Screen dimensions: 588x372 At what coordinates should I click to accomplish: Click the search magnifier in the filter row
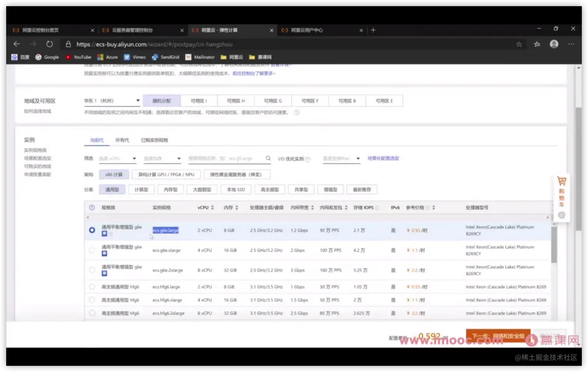tap(268, 158)
